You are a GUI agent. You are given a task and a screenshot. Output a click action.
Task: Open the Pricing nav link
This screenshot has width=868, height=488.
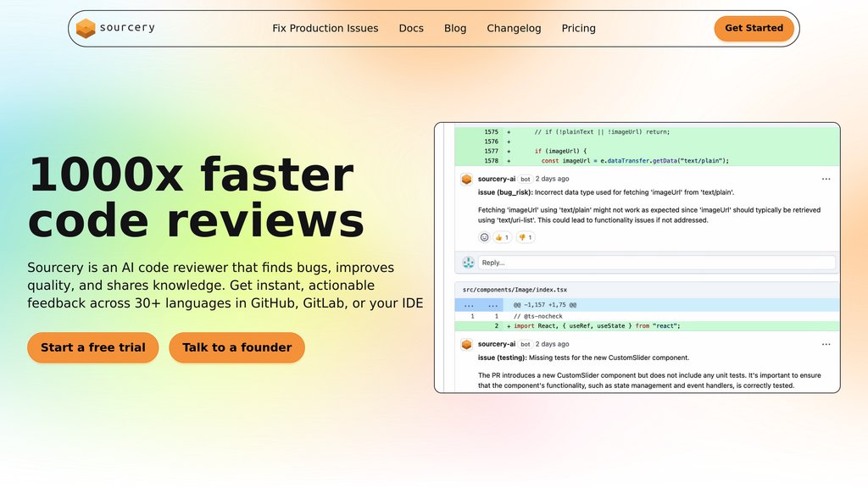click(x=578, y=28)
